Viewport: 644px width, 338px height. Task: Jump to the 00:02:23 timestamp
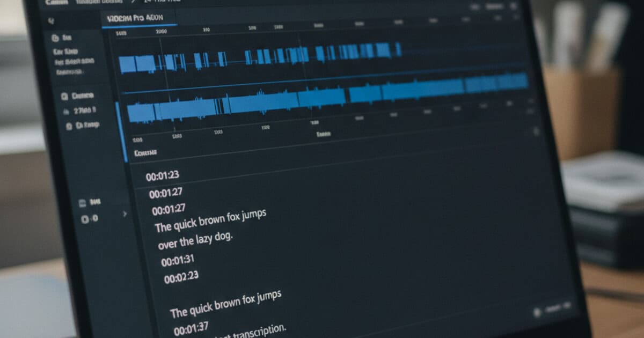click(181, 277)
